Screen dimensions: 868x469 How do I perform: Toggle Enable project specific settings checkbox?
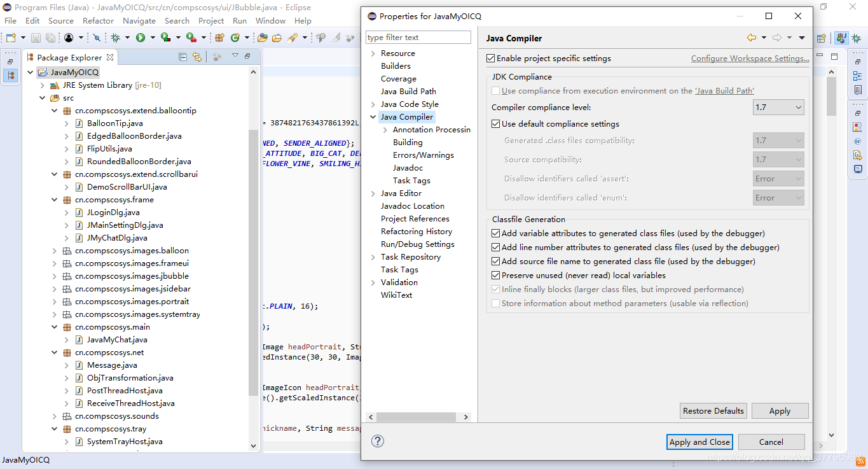point(490,59)
